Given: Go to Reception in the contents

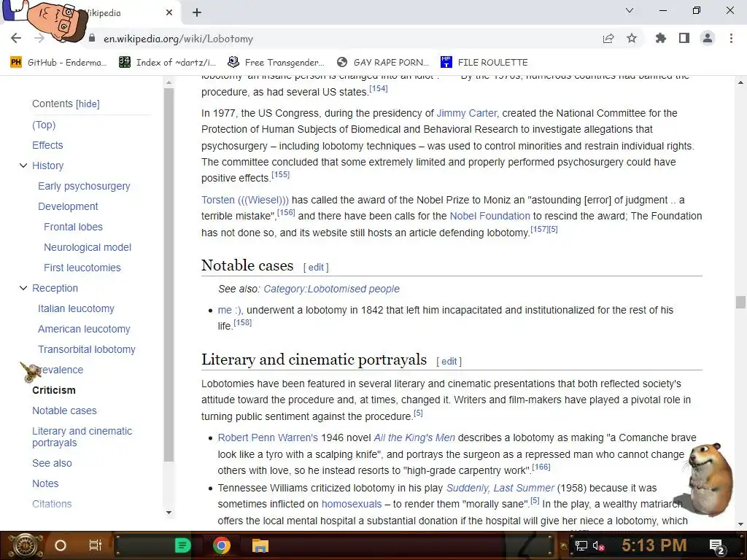Looking at the screenshot, I should [55, 289].
